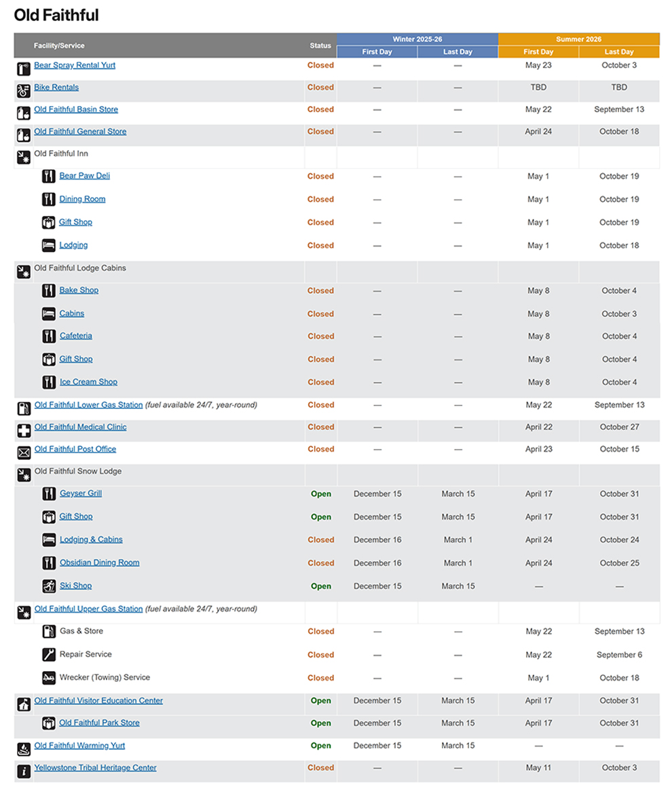Click the Status column header
Image resolution: width=672 pixels, height=796 pixels.
tap(320, 46)
